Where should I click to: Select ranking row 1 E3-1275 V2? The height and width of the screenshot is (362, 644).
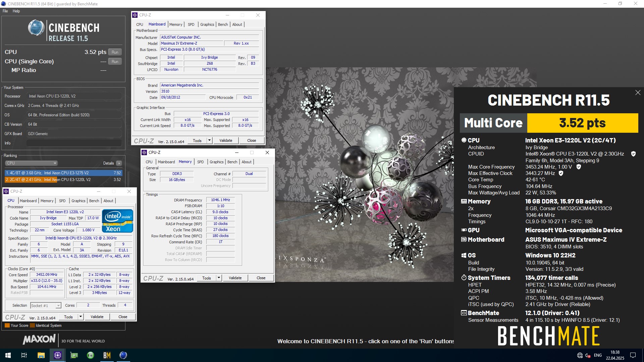(x=63, y=173)
